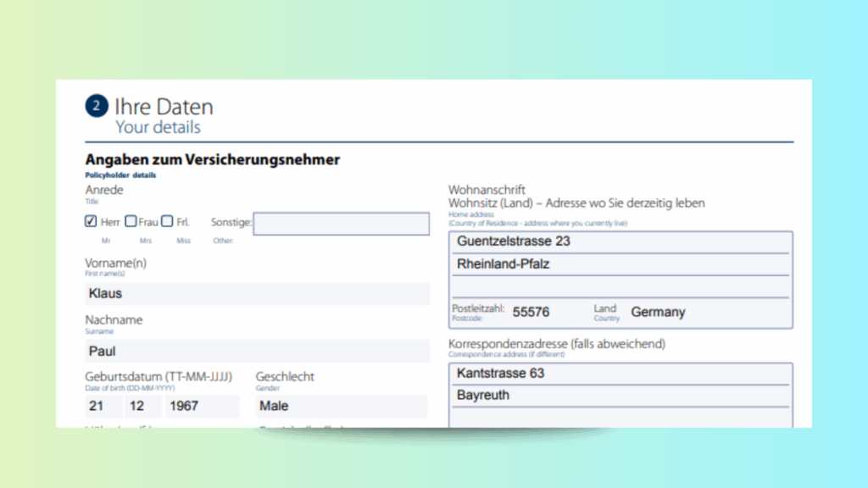Select the birth year field showing 1967
The width and height of the screenshot is (868, 488).
[202, 406]
